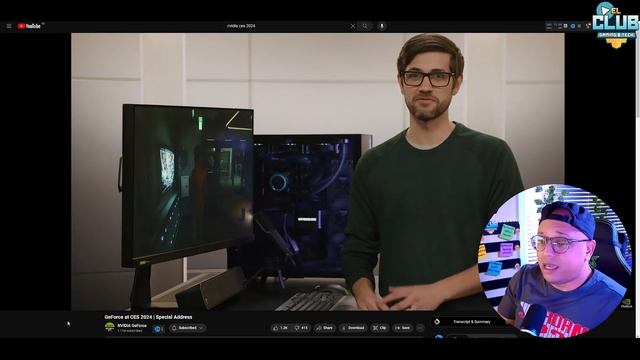The height and width of the screenshot is (360, 640).
Task: Expand the Subscribed notification dropdown
Action: 187,328
